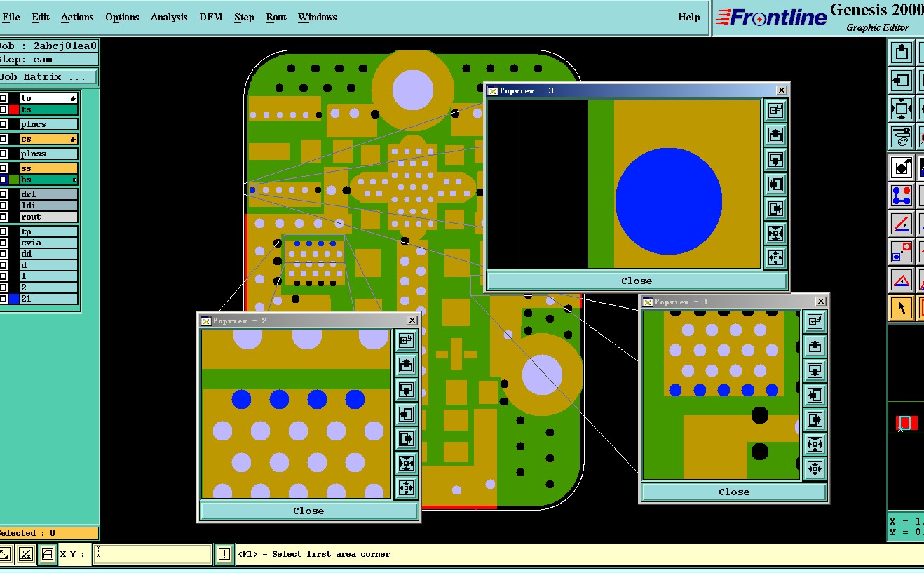Click the red overview thumbnail in right panel
The image size is (924, 573).
(906, 423)
